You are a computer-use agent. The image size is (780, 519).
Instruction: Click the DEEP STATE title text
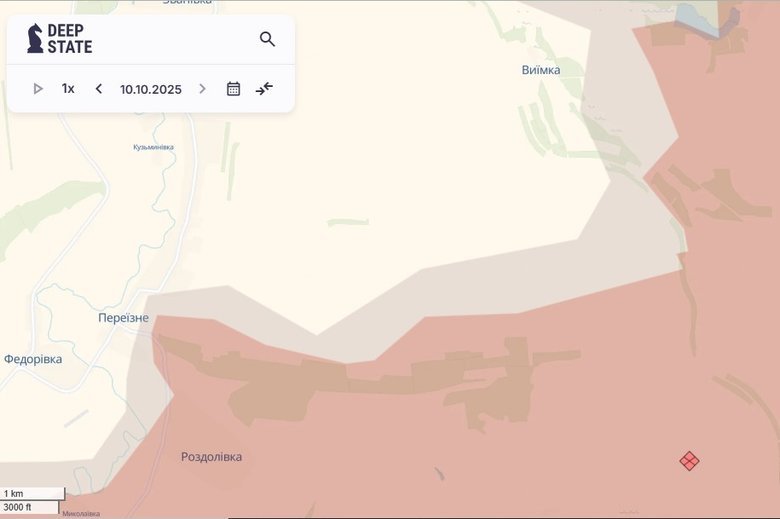(70, 39)
